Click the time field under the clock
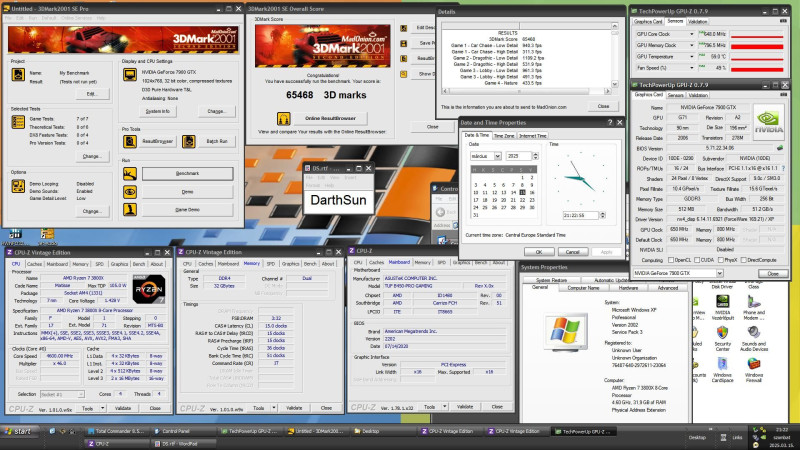The width and height of the screenshot is (800, 450). pyautogui.click(x=581, y=215)
